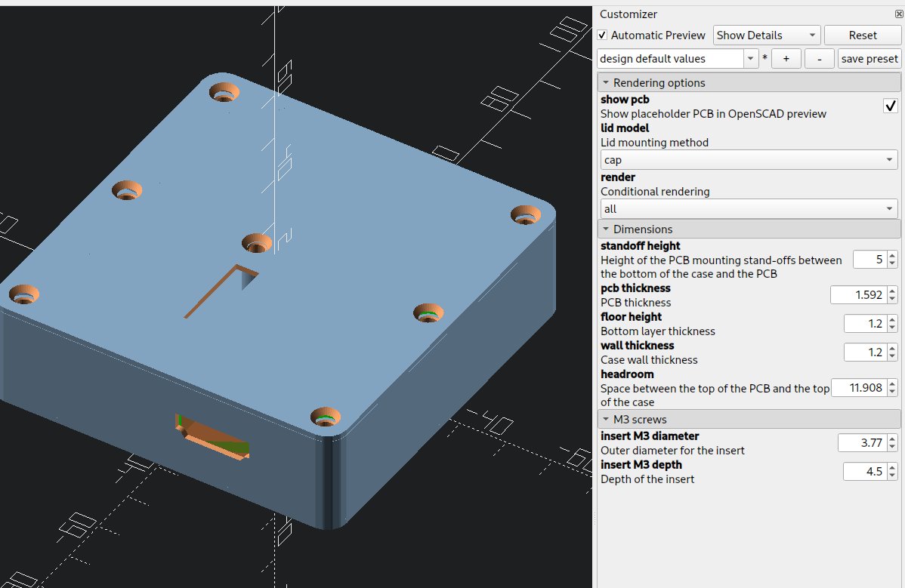Image resolution: width=905 pixels, height=588 pixels.
Task: Increase insert M3 diameter with the up arrow
Action: [x=892, y=439]
